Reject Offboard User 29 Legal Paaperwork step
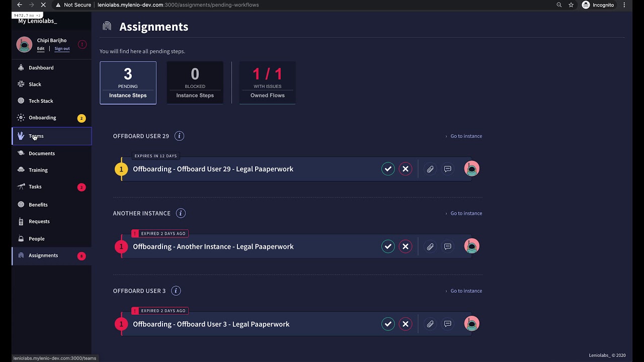 pos(406,169)
